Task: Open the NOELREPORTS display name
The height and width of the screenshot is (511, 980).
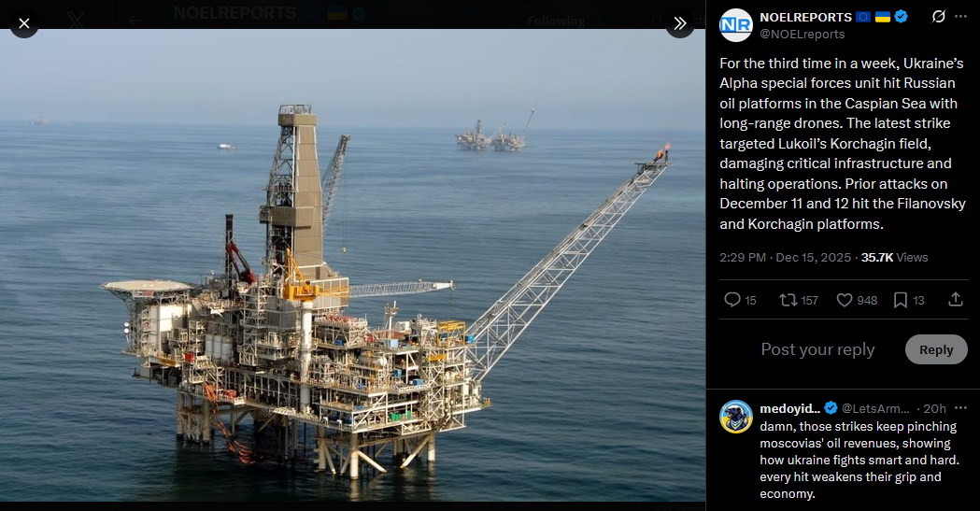Action: (805, 18)
